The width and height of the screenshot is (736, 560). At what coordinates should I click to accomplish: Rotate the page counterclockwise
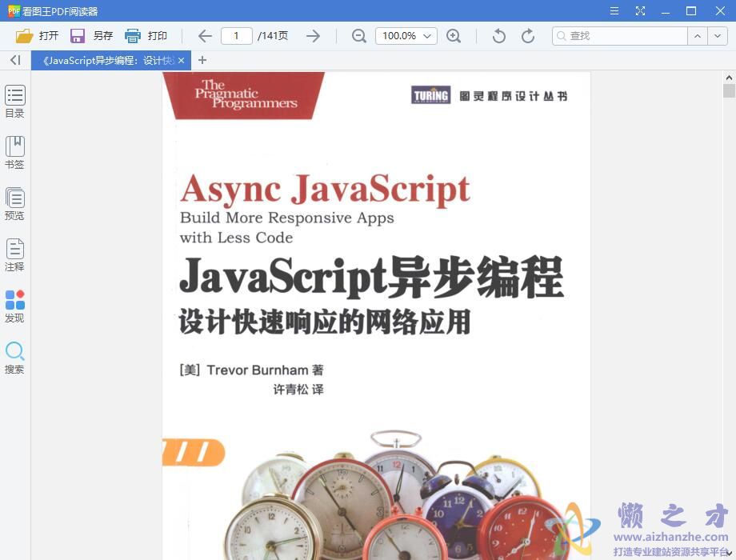[497, 35]
